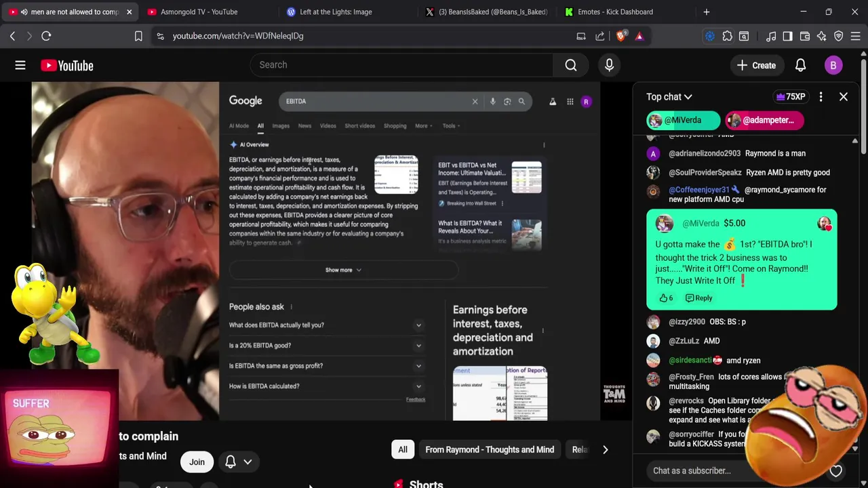Viewport: 868px width, 488px height.
Task: Open the browser hamburger main menu
Action: [856, 36]
